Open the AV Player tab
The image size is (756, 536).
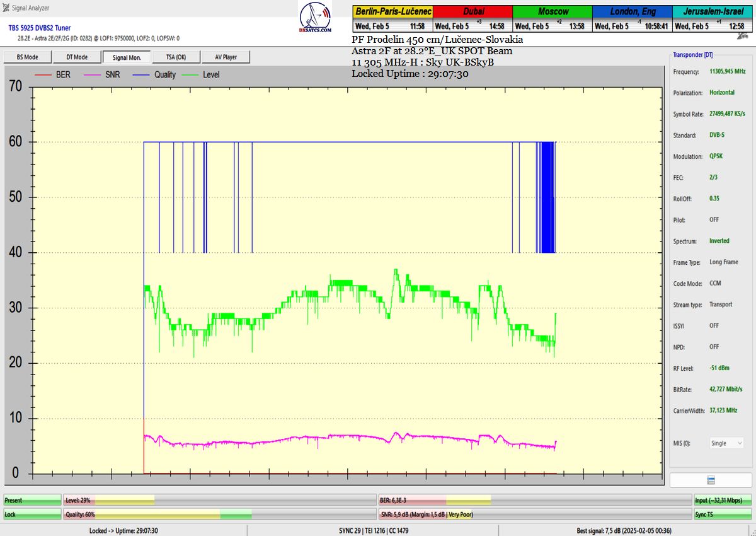(226, 57)
